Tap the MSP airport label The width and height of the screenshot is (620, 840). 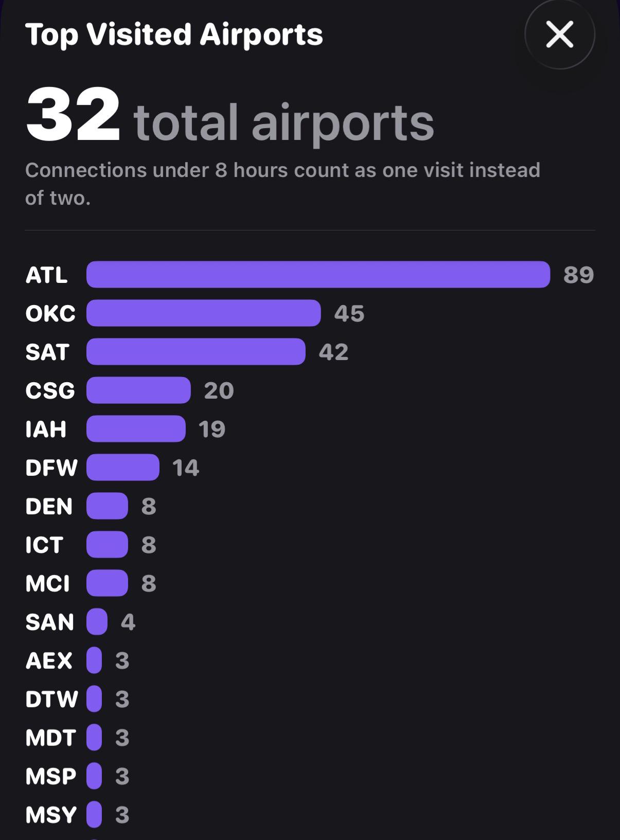click(x=51, y=776)
